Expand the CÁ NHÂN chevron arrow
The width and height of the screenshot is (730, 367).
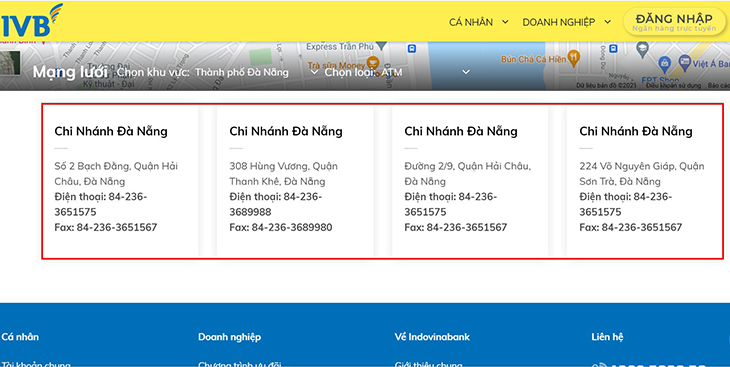(505, 22)
